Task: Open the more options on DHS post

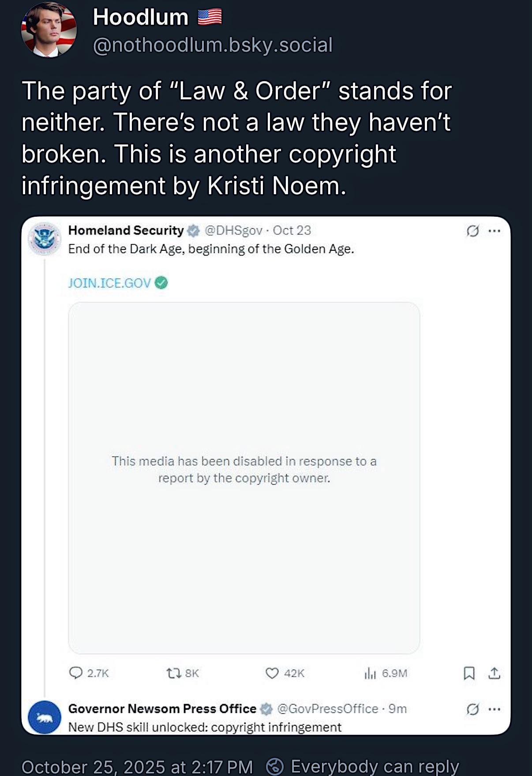Action: [x=495, y=230]
